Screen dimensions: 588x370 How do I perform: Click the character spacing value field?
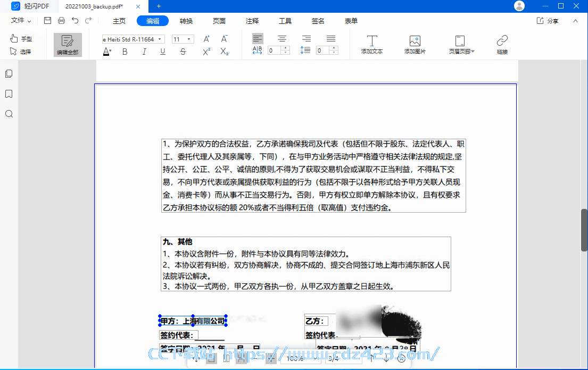(274, 50)
